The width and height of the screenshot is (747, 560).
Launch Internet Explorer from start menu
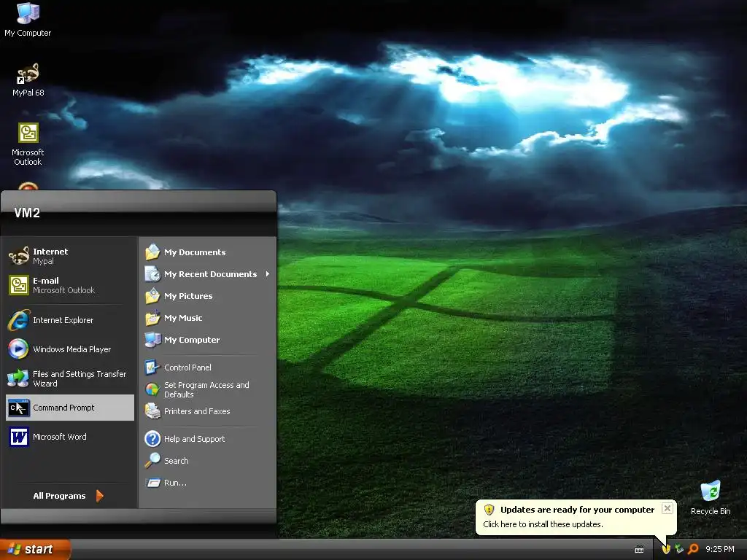pyautogui.click(x=70, y=320)
